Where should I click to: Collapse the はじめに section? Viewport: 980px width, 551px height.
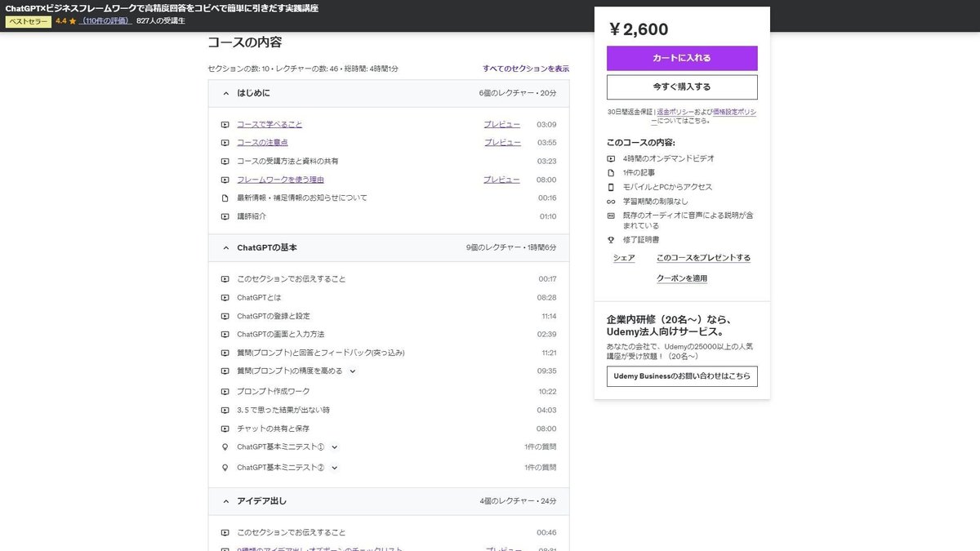(226, 93)
